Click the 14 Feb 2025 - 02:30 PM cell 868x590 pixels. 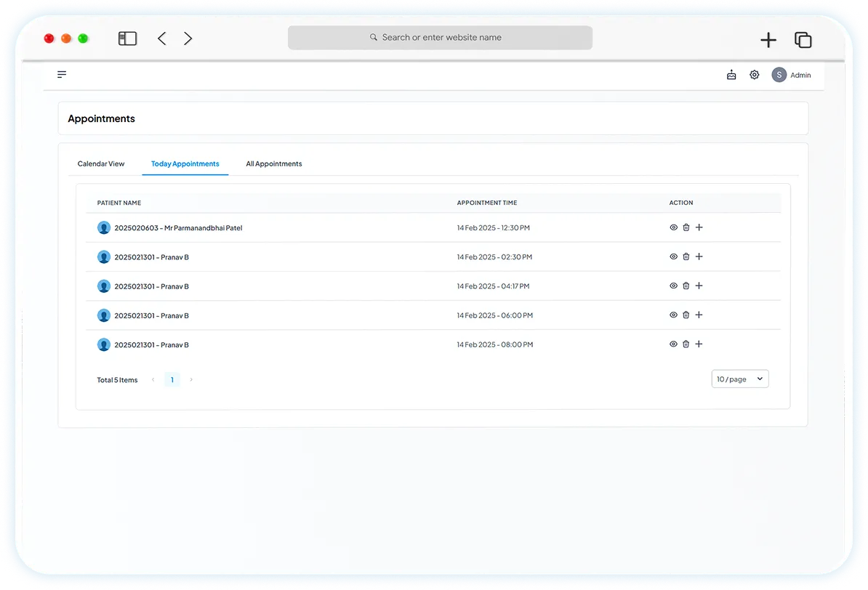point(494,257)
